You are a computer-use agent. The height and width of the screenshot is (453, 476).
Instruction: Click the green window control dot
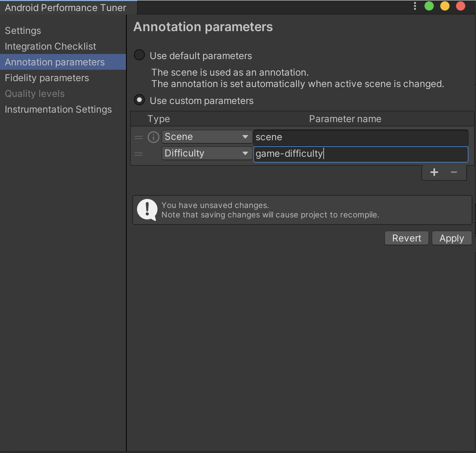429,6
